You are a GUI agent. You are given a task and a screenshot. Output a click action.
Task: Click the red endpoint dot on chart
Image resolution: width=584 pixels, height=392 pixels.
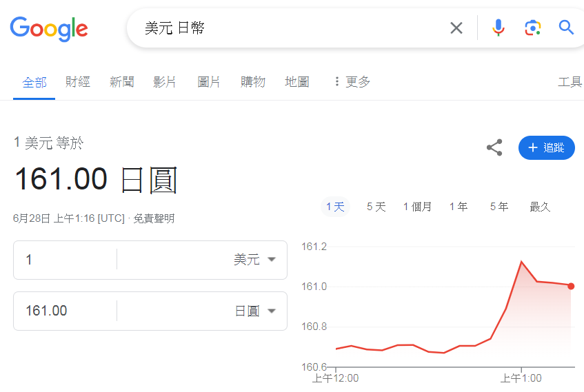(x=571, y=286)
